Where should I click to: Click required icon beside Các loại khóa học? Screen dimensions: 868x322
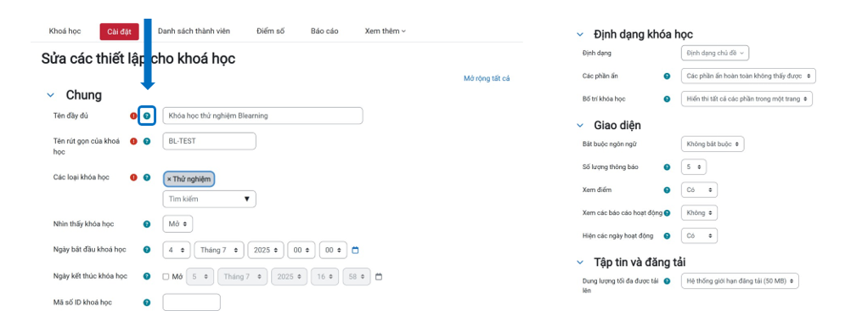tap(133, 178)
